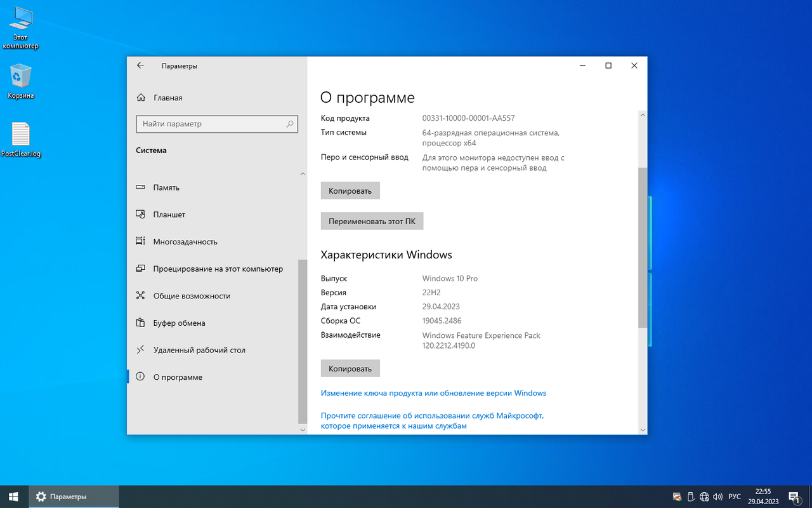
Task: Click the content pane scrollbar thumb
Action: (643, 248)
